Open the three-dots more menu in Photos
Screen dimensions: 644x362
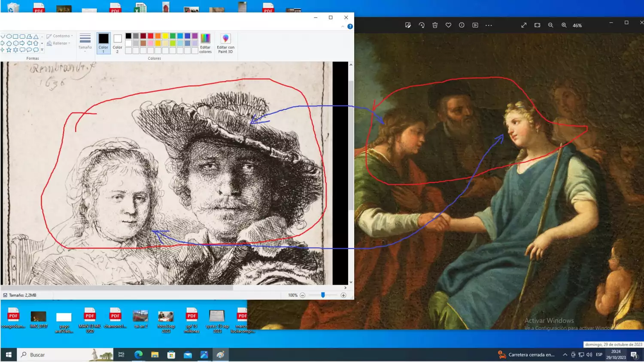coord(489,25)
